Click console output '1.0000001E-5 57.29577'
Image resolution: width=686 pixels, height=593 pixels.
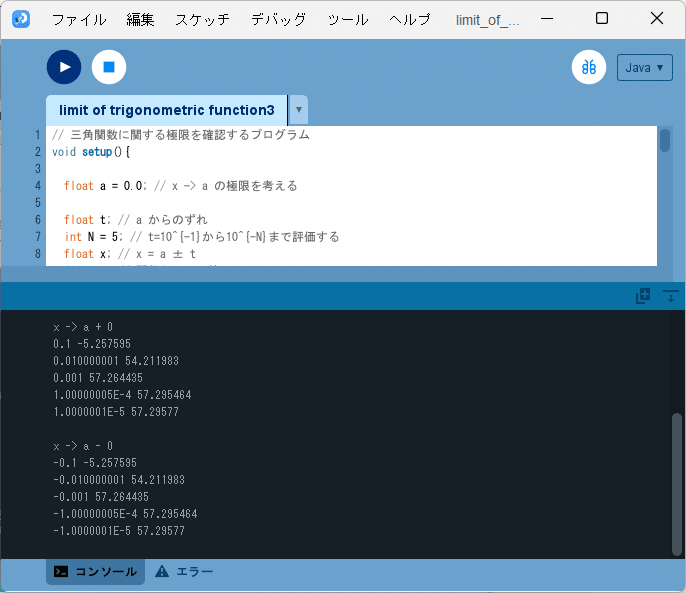(x=116, y=412)
